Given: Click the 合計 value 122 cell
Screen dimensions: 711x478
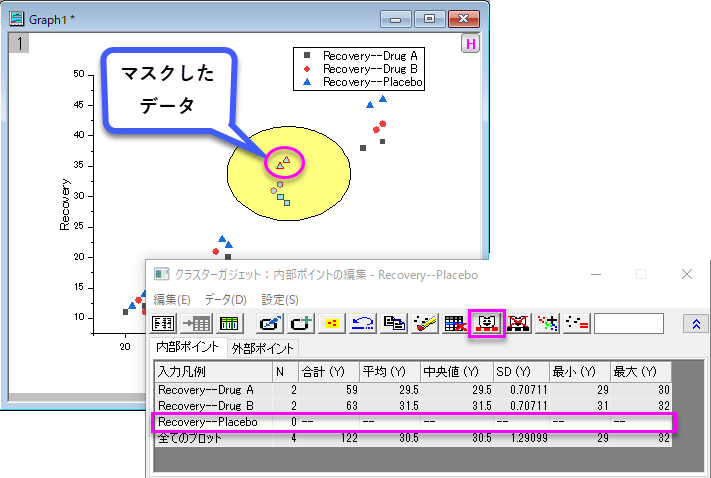Looking at the screenshot, I should point(329,438).
